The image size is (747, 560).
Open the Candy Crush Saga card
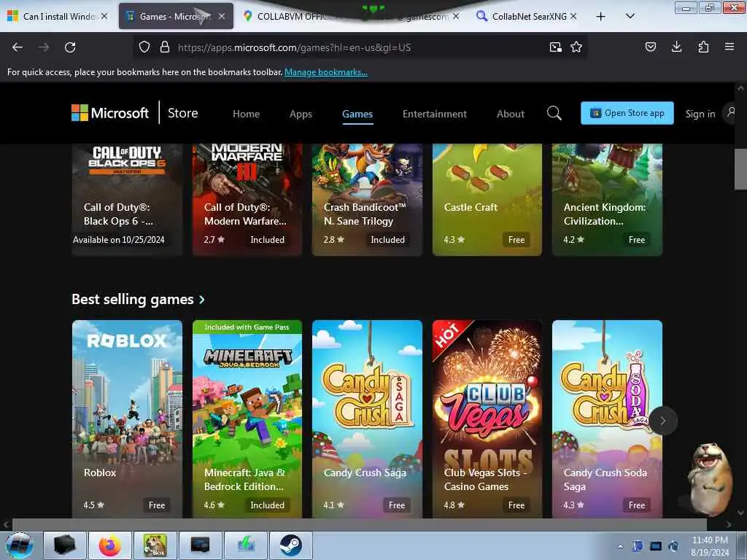pyautogui.click(x=368, y=419)
